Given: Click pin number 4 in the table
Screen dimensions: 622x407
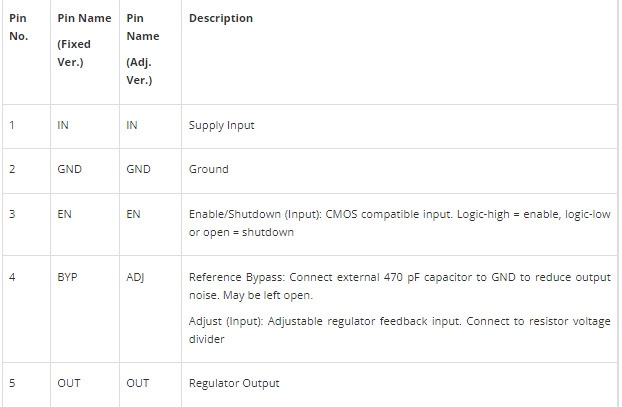Looking at the screenshot, I should 13,277.
